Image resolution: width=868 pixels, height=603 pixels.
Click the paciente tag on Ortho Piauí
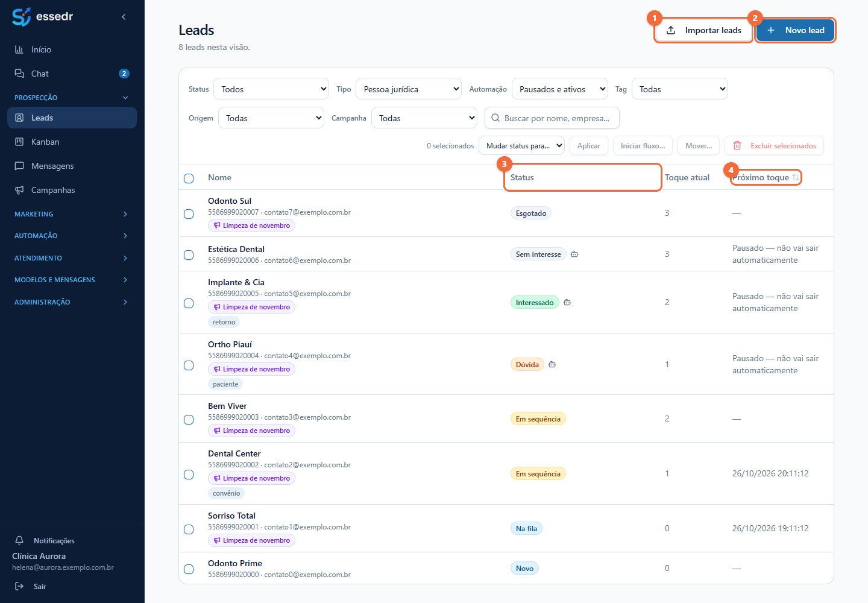point(225,384)
